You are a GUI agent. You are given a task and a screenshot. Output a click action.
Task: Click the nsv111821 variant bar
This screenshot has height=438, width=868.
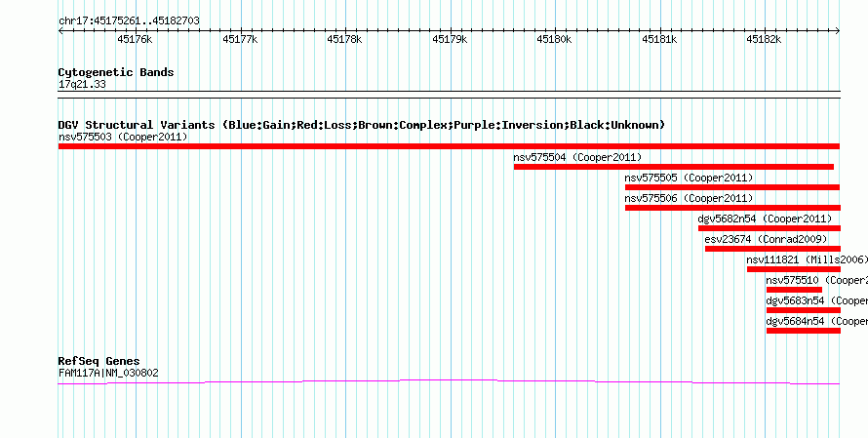click(x=793, y=269)
